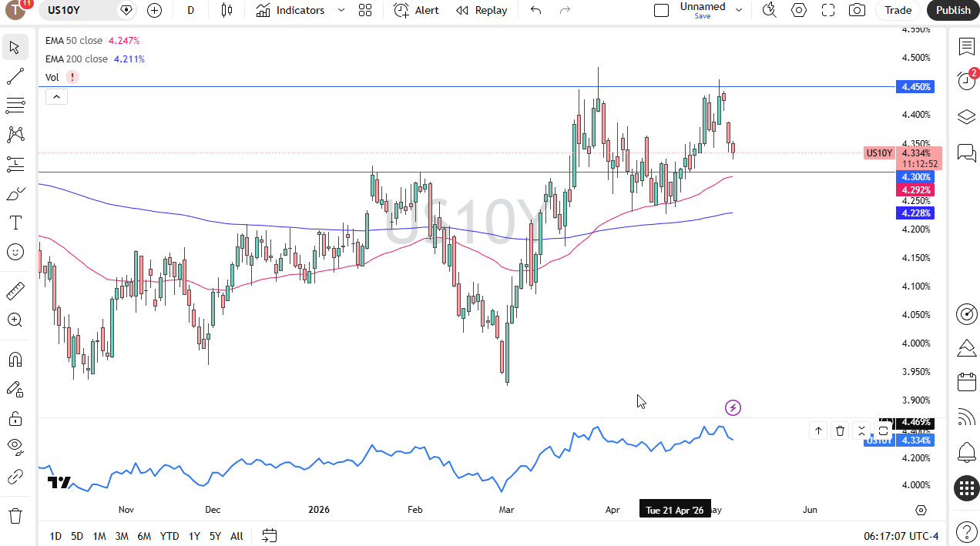
Task: Open the user profile avatar menu
Action: click(x=15, y=11)
